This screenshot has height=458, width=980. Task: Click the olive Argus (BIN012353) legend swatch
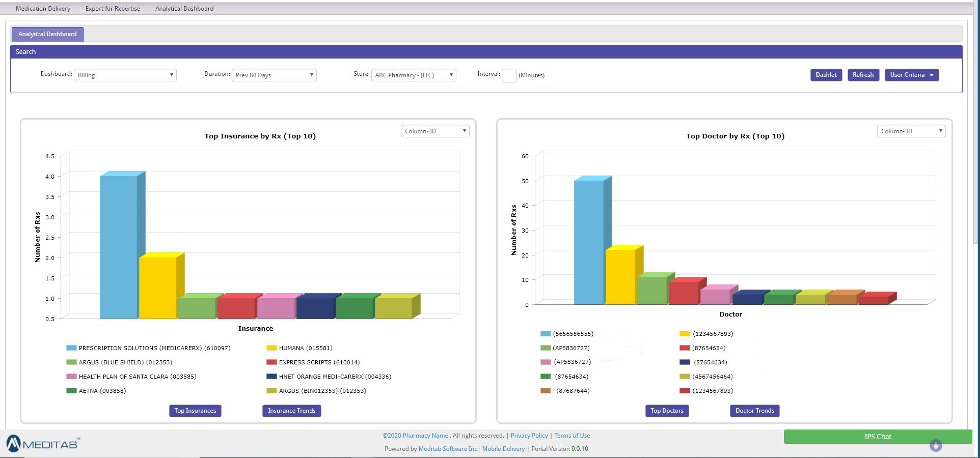tap(271, 391)
